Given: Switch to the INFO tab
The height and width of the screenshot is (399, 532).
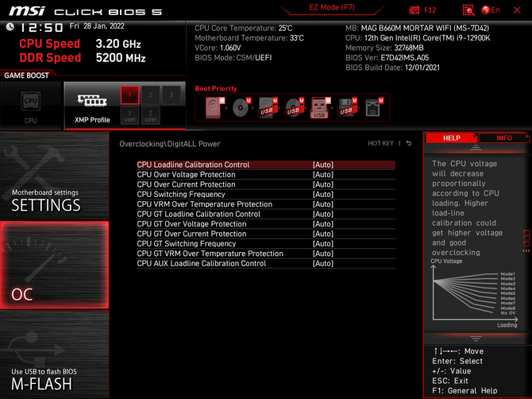Looking at the screenshot, I should coord(504,138).
